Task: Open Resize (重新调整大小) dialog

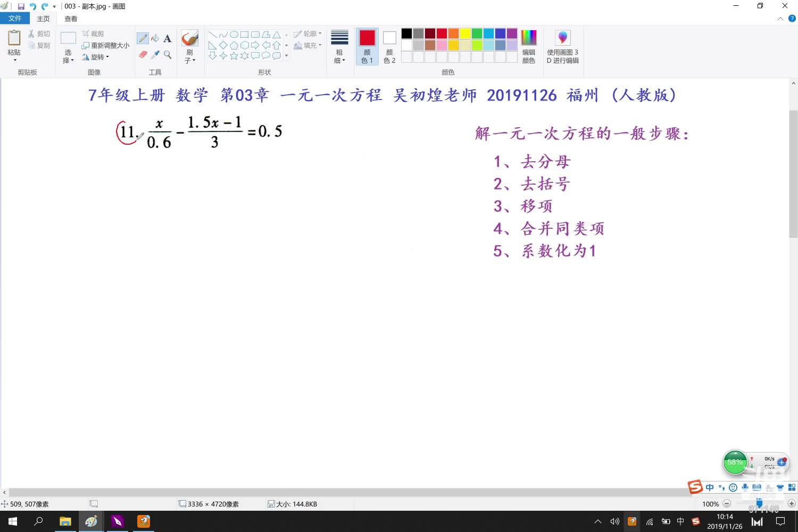Action: click(105, 45)
